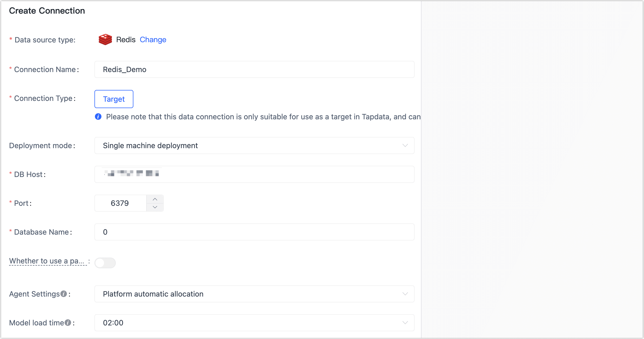Click the Connection Name input field
Viewport: 644px width, 339px height.
(x=253, y=69)
